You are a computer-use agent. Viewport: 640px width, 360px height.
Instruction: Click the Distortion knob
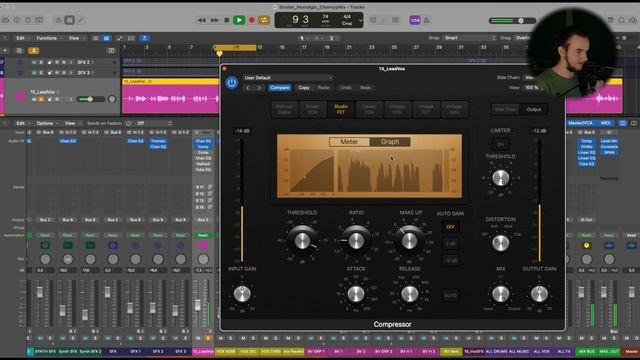[x=500, y=243]
